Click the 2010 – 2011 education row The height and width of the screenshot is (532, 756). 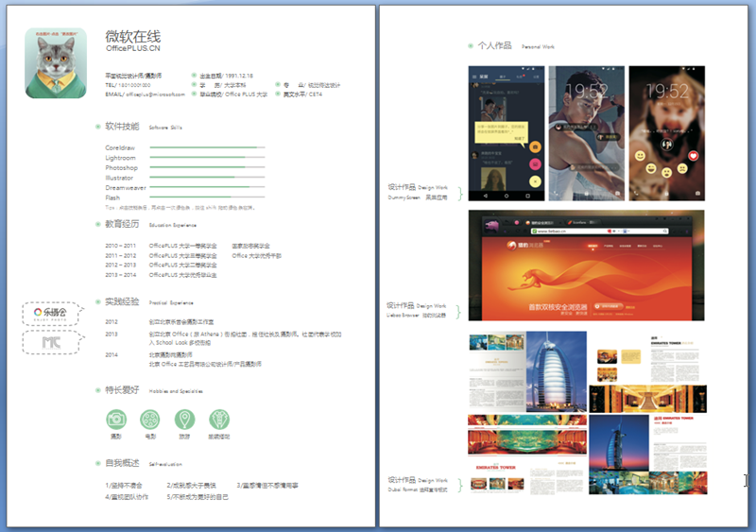pos(187,246)
